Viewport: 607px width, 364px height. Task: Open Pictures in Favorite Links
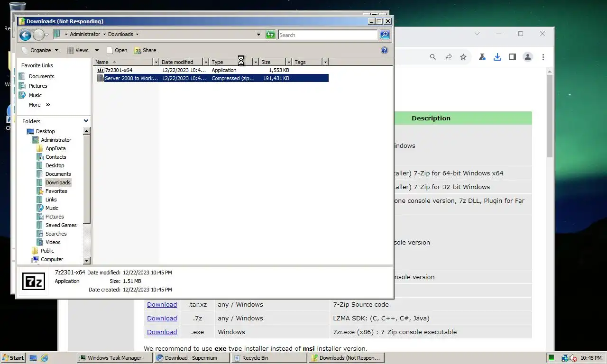pos(37,86)
